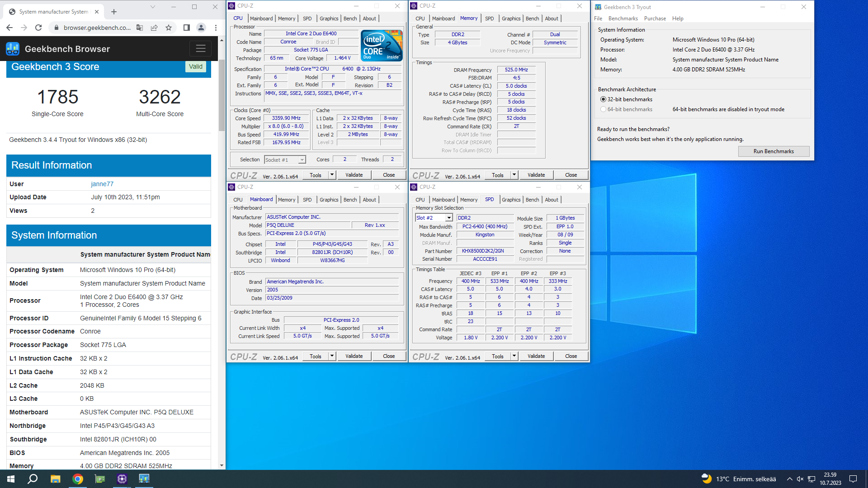Open Tools dropdown arrow in SPD tab window

[x=514, y=356]
